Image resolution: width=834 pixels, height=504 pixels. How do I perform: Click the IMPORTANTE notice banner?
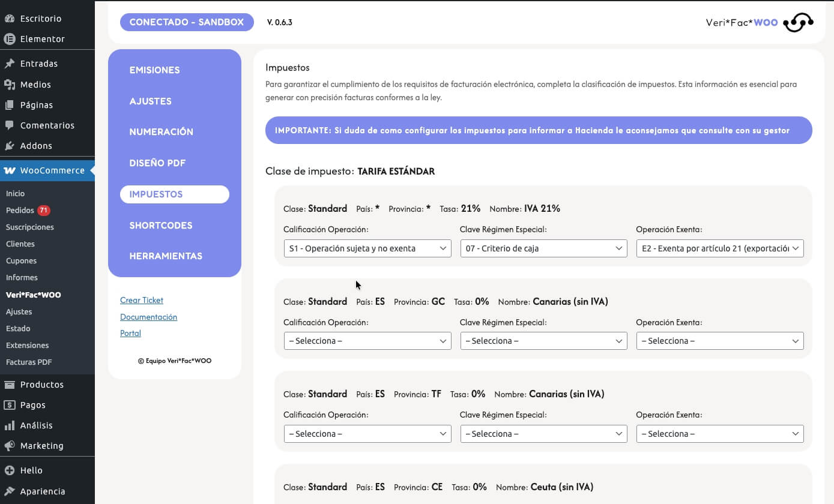click(539, 130)
